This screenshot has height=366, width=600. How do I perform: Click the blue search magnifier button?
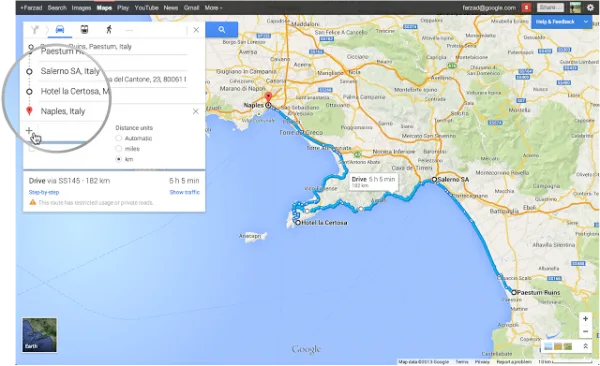click(x=222, y=29)
